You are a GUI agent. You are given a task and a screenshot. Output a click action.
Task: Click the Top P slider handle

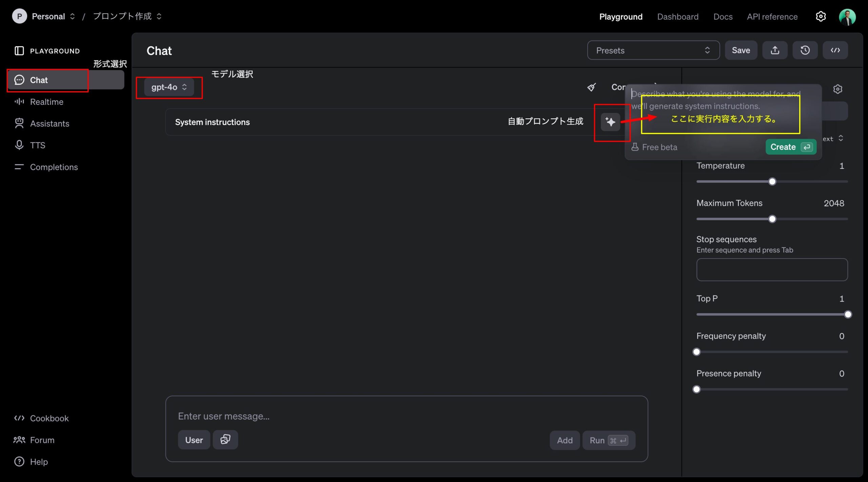(x=848, y=314)
